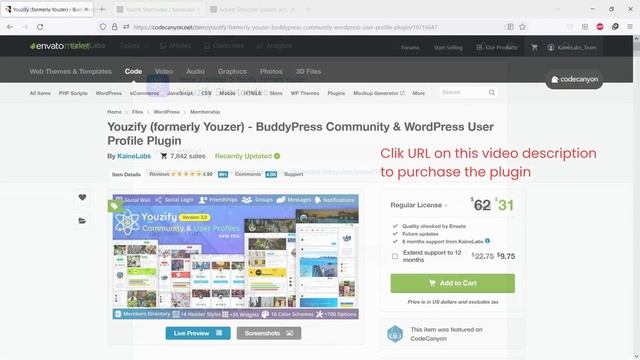Click the Files breadcrumb link
Screen dimensions: 640x360
(x=138, y=112)
